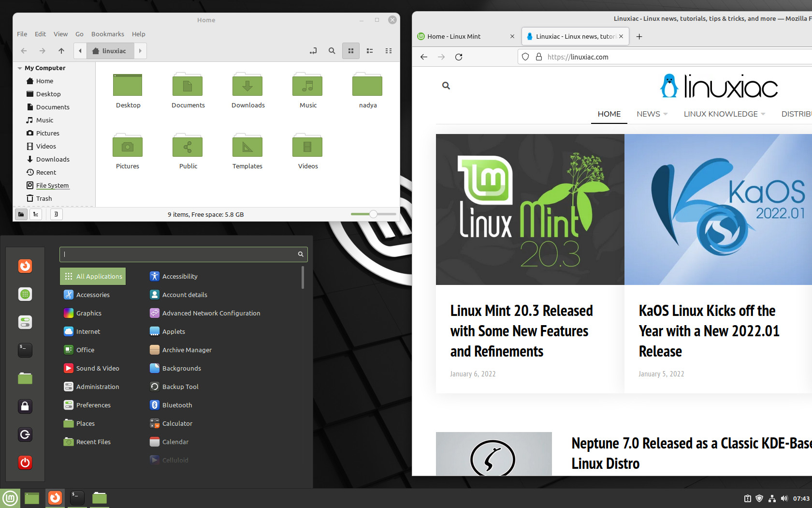
Task: Switch to Home - Linux Mint tab
Action: [466, 37]
